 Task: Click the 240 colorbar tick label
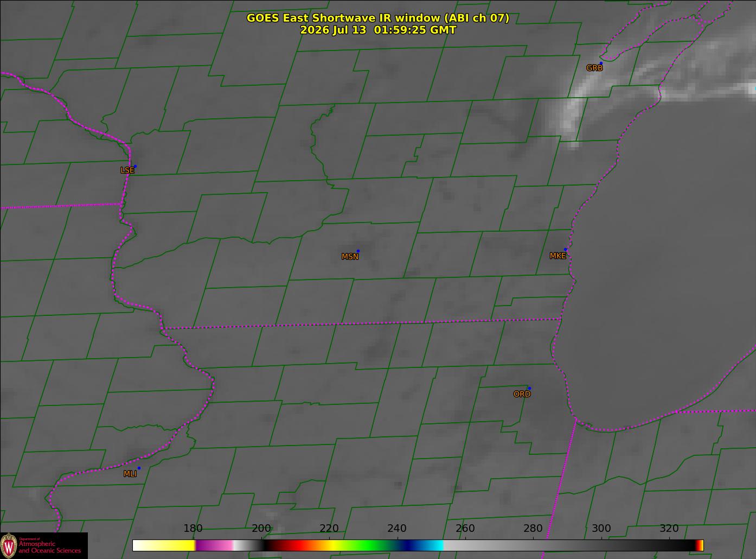pyautogui.click(x=397, y=529)
